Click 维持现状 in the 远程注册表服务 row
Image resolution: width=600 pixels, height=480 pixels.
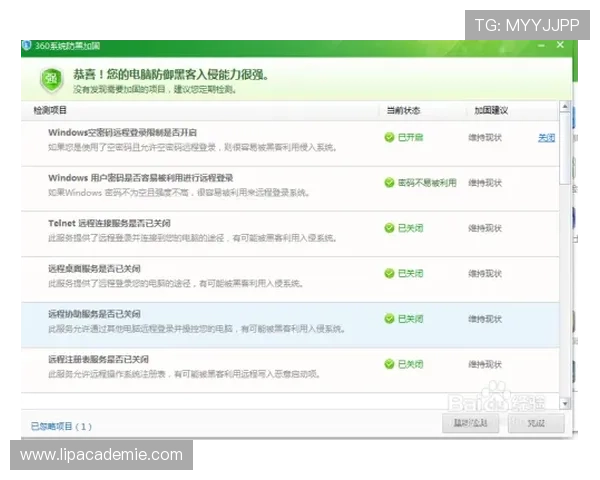click(485, 364)
